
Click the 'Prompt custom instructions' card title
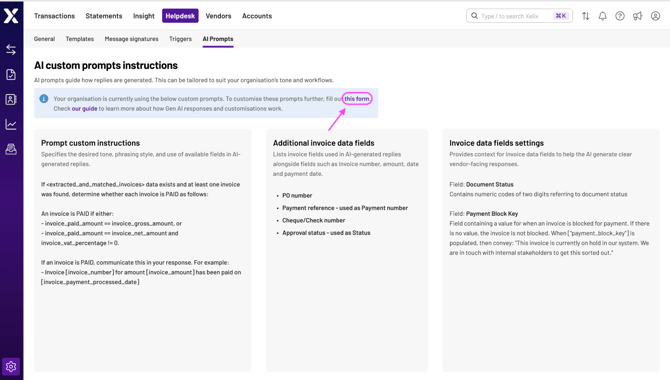91,143
